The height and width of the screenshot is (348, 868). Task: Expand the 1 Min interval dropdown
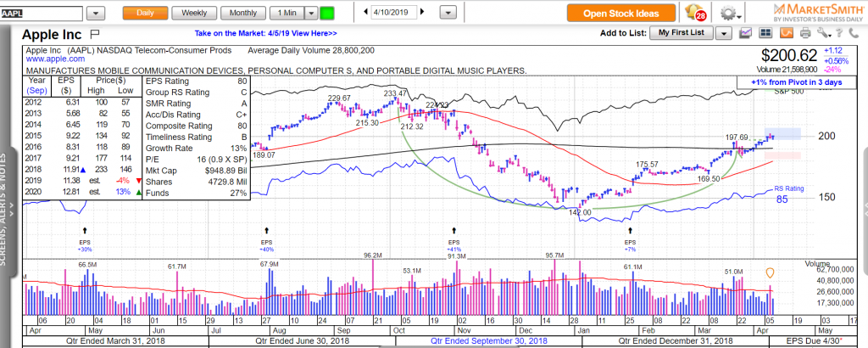coord(311,14)
